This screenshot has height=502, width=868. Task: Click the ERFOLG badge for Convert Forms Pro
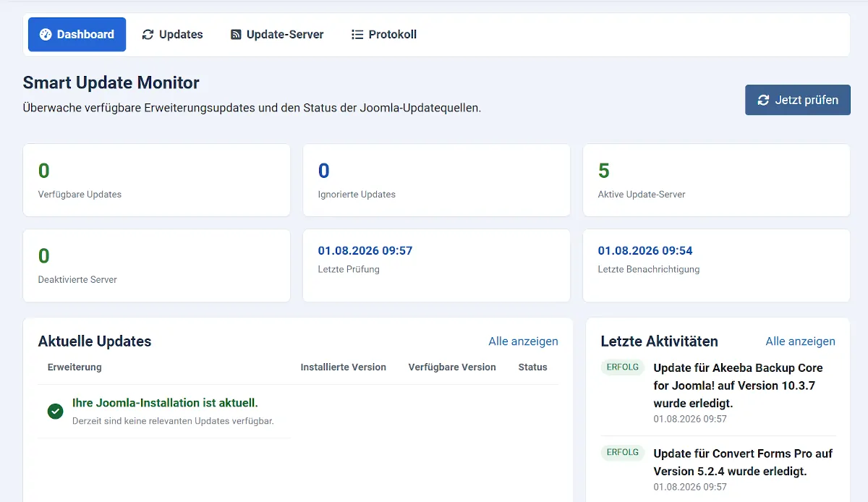point(623,453)
